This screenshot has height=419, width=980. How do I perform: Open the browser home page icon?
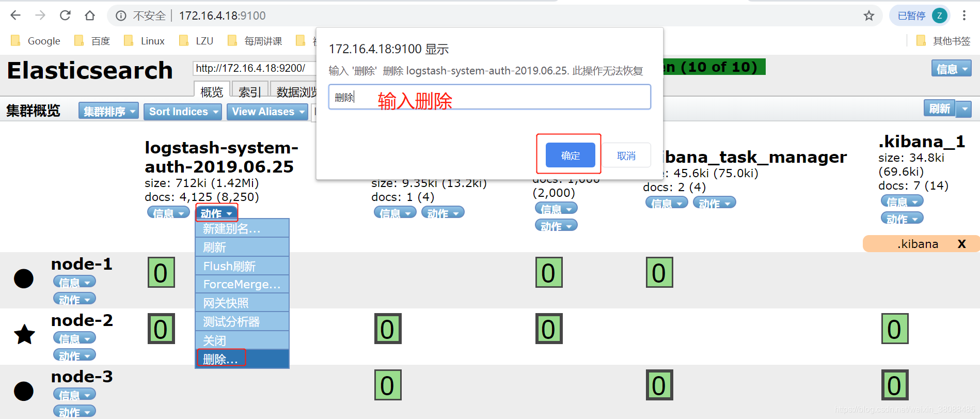tap(90, 15)
